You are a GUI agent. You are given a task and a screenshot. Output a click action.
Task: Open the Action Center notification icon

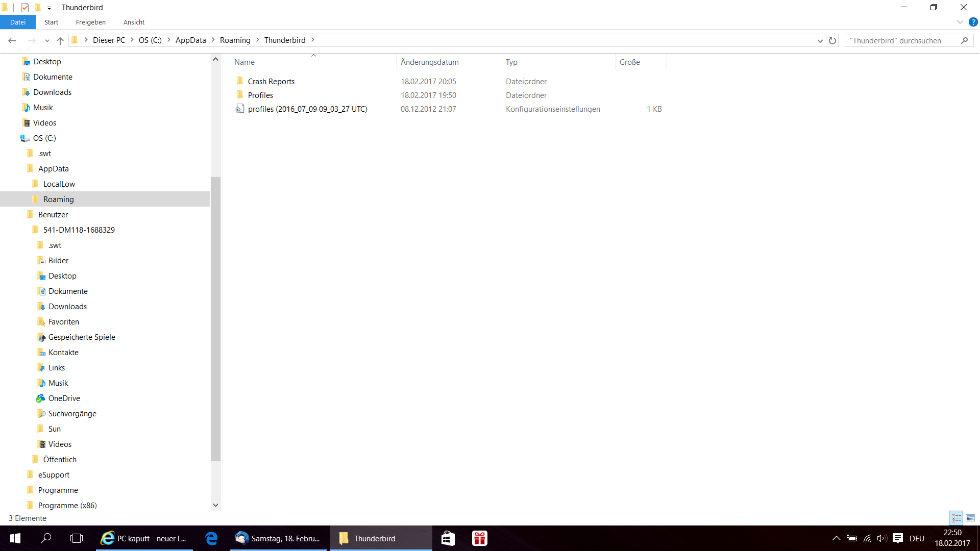pyautogui.click(x=898, y=538)
